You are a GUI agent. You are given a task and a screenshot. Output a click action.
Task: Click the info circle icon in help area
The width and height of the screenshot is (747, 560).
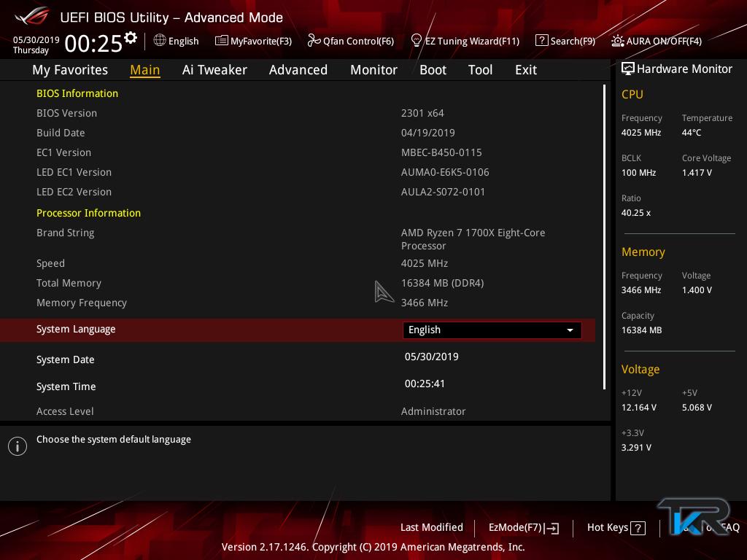(18, 446)
